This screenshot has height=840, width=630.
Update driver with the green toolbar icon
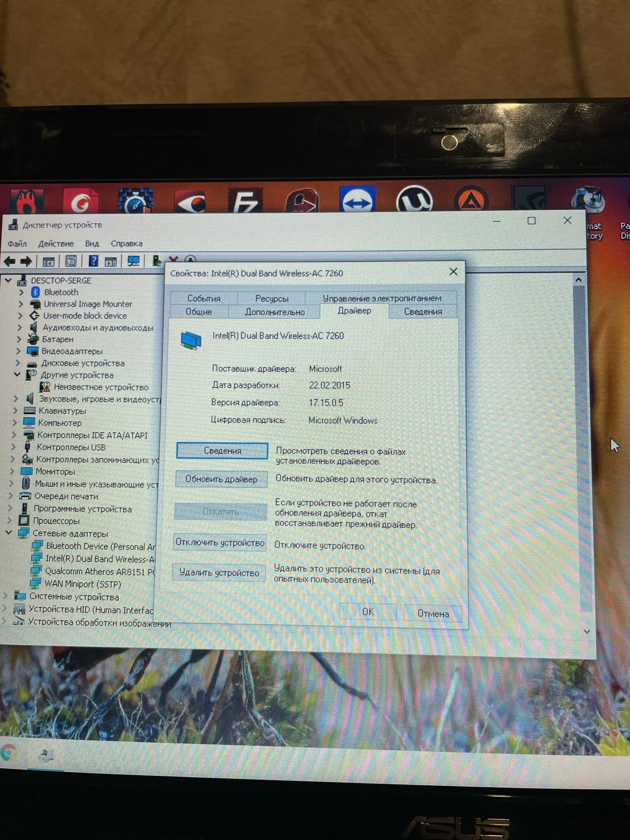pos(157,261)
